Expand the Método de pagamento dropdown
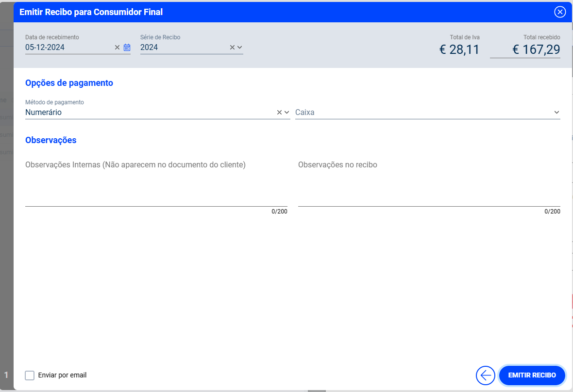The image size is (573, 392). [287, 113]
